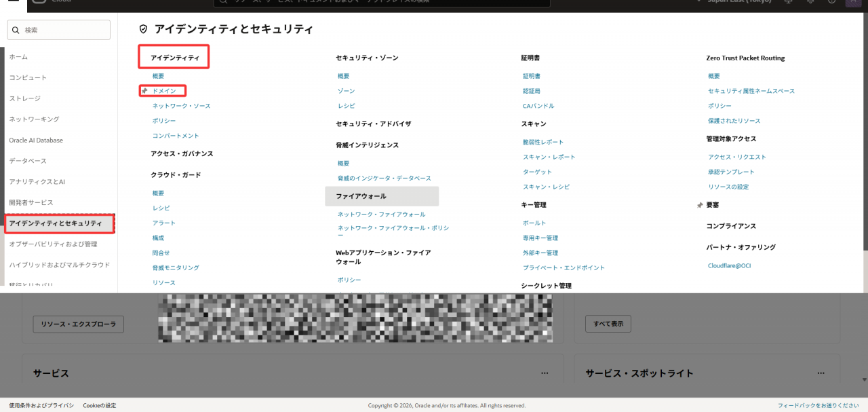Click the アクセス・ガバナンス heading
868x412 pixels.
coord(182,154)
